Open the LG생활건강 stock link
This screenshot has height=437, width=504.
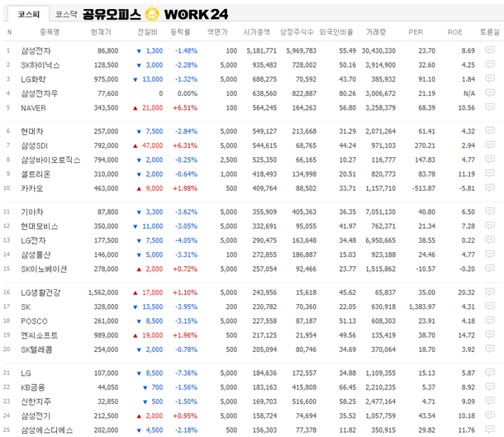pos(40,292)
